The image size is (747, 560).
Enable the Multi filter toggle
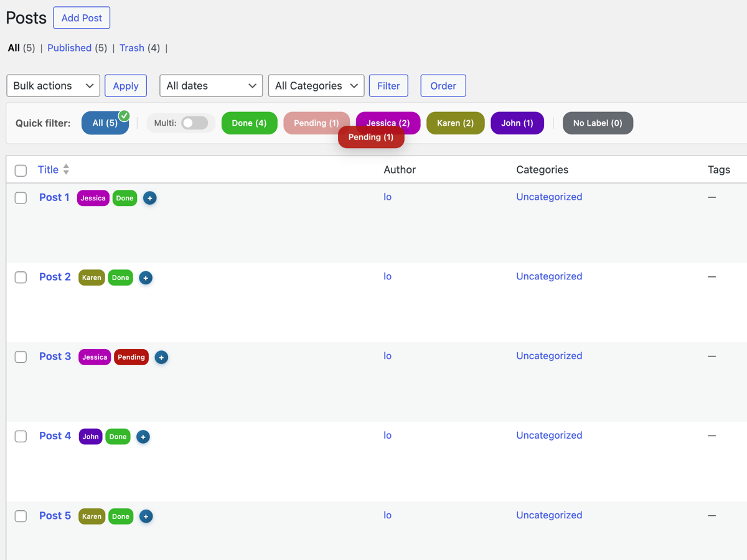(x=193, y=123)
